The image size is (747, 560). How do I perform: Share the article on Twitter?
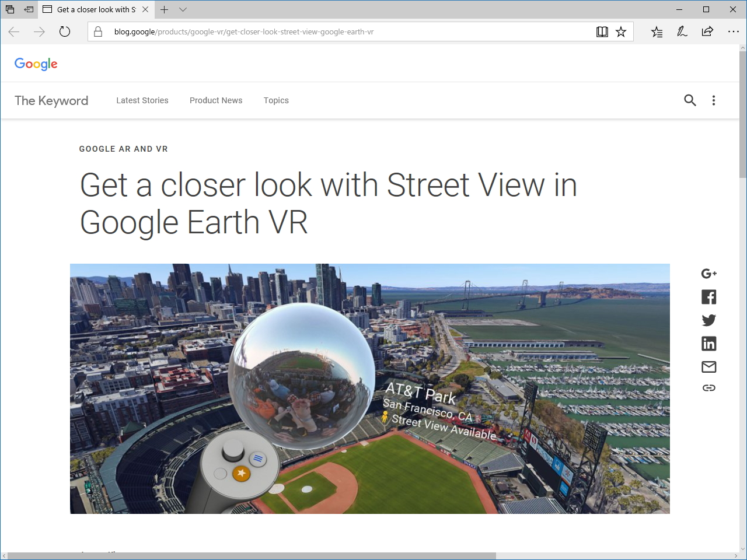tap(708, 320)
